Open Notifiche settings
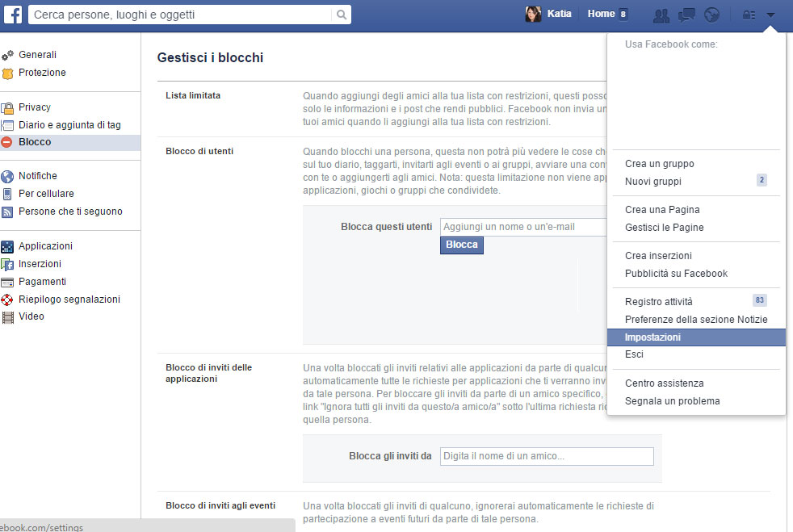 click(x=38, y=176)
